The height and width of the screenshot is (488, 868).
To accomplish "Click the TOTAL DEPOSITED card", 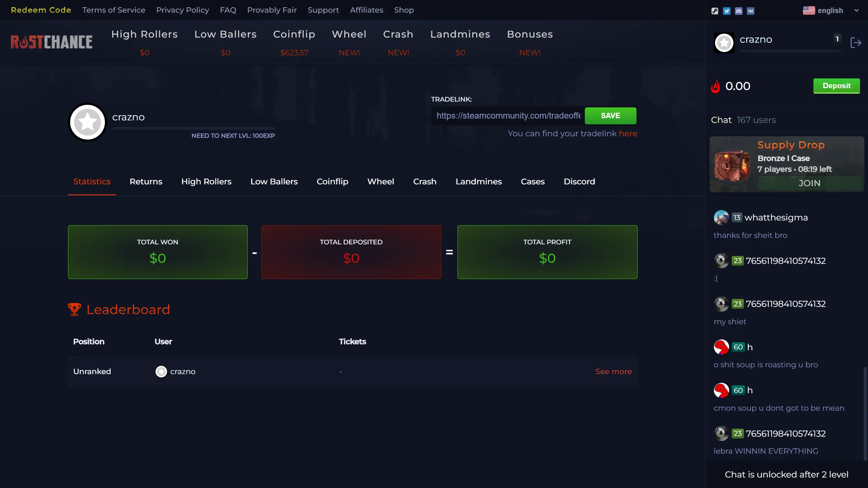I will 351,252.
